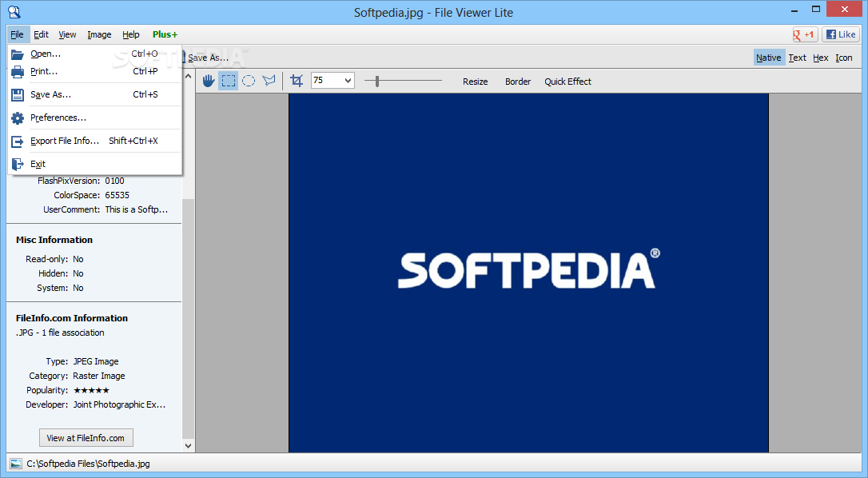The height and width of the screenshot is (478, 868).
Task: Switch to the Text view tab
Action: (x=797, y=58)
